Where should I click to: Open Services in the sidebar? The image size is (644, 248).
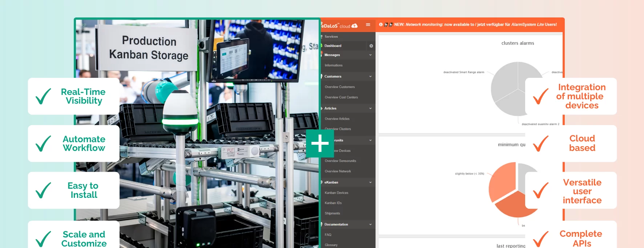(x=331, y=37)
